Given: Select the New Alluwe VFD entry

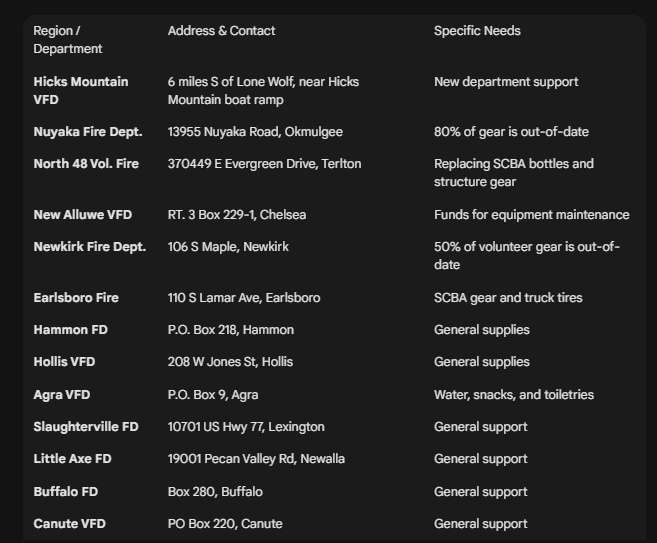Looking at the screenshot, I should point(82,215).
